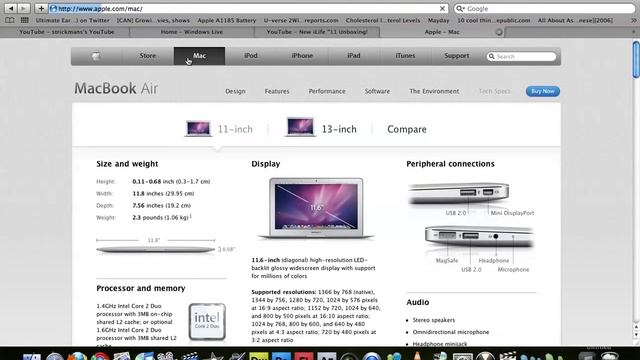This screenshot has width=640, height=360.
Task: Click the Stereo speakers bullet text
Action: [433, 320]
